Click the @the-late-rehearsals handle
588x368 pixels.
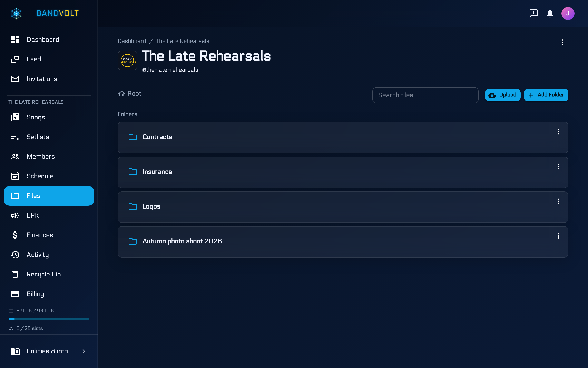pyautogui.click(x=170, y=70)
